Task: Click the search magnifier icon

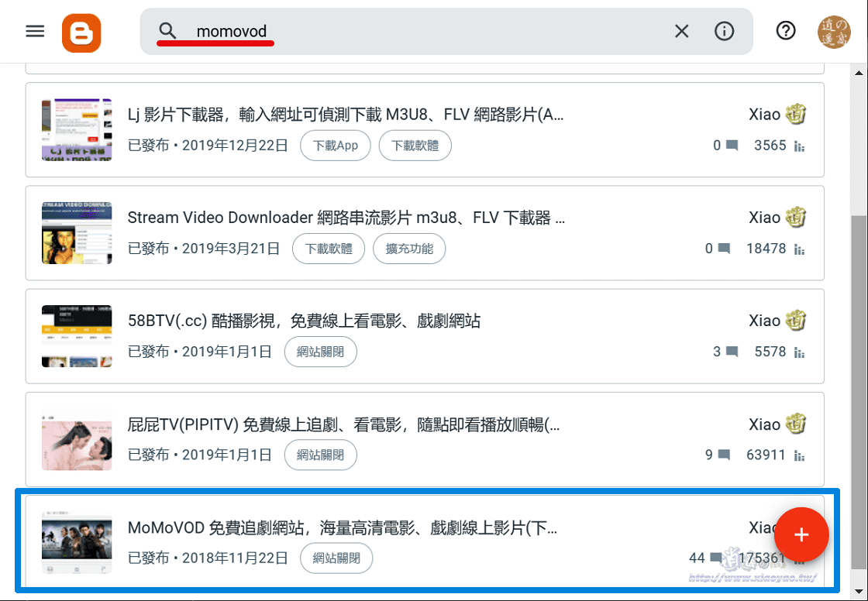Action: (167, 31)
